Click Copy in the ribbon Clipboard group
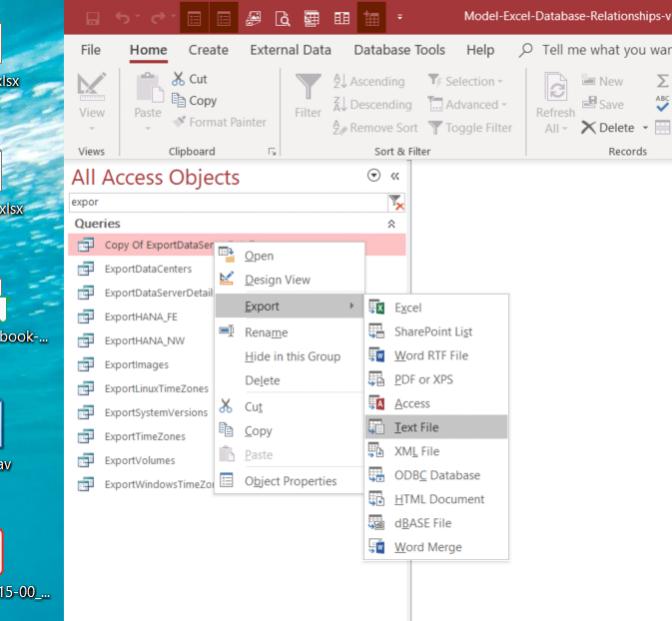Viewport: 672px width, 621px height. (x=194, y=101)
